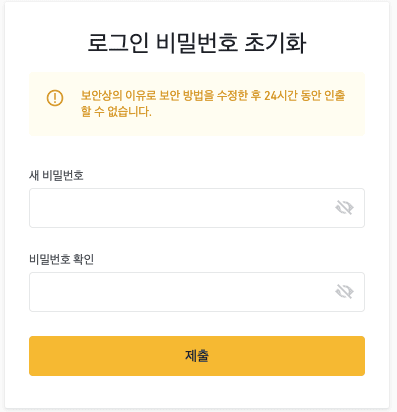397x412 pixels.
Task: Click the yellow security notice text
Action: 213,104
